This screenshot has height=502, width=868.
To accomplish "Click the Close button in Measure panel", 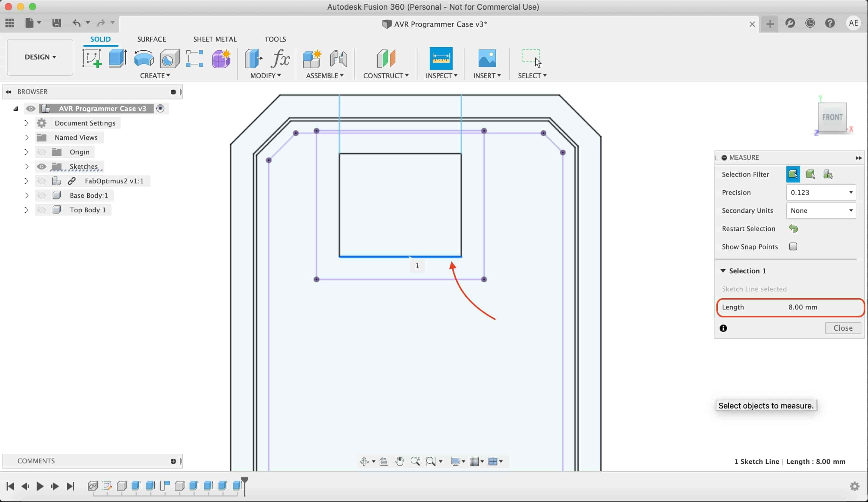I will [x=844, y=328].
